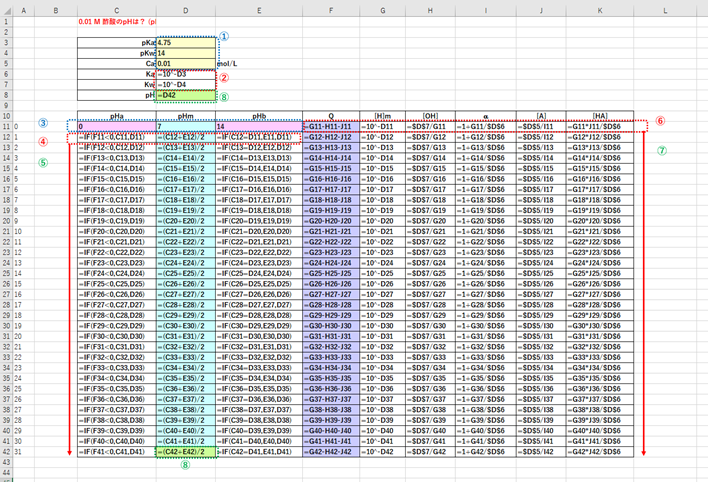Click the cell =$D$5/I18
Screen dimensions: 708x482
click(541, 200)
